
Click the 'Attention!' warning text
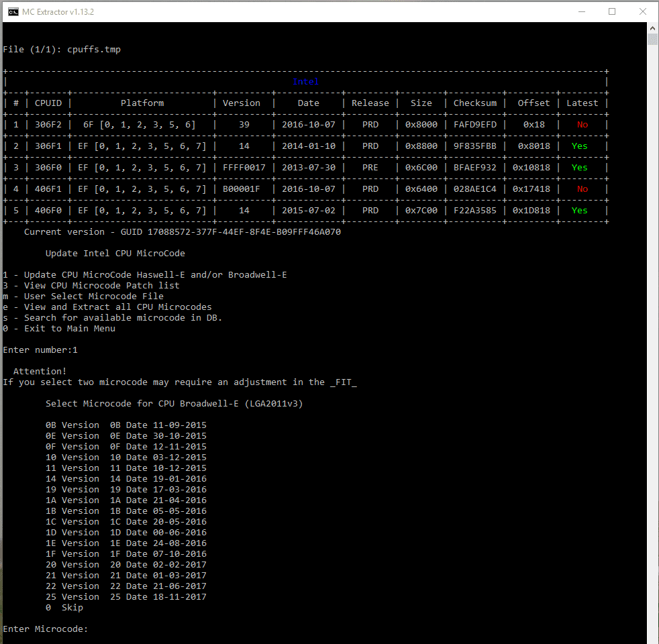pos(40,372)
